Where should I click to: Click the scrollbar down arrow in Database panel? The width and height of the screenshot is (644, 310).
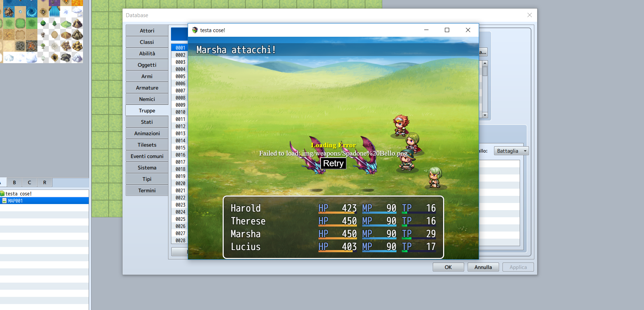[x=485, y=115]
